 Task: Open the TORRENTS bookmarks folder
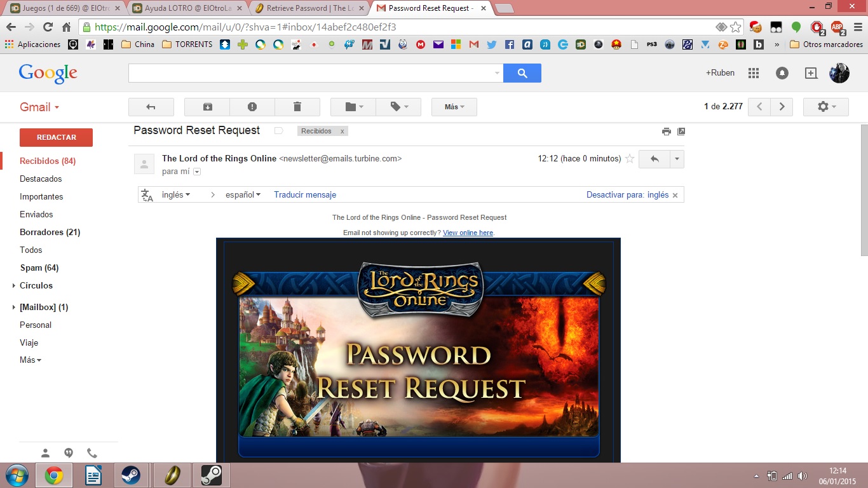(187, 44)
